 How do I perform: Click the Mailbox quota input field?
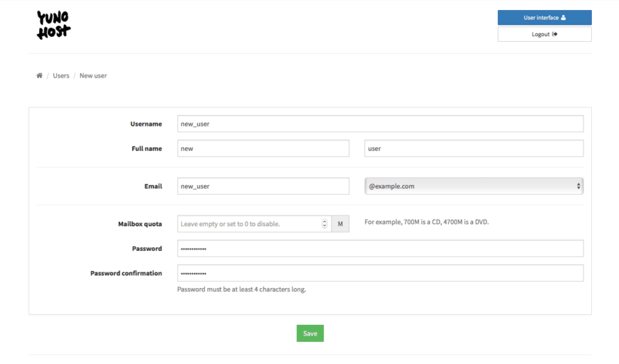(248, 224)
